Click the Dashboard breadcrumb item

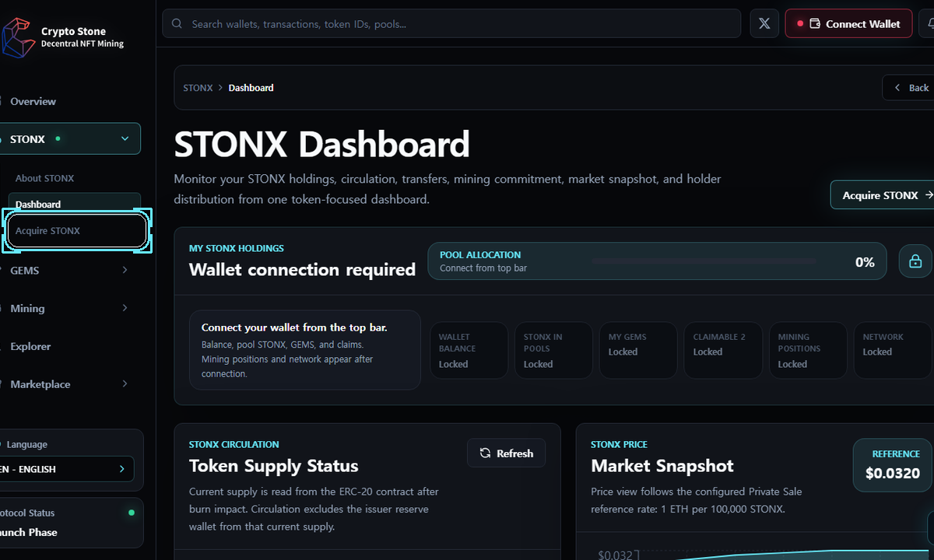(251, 88)
